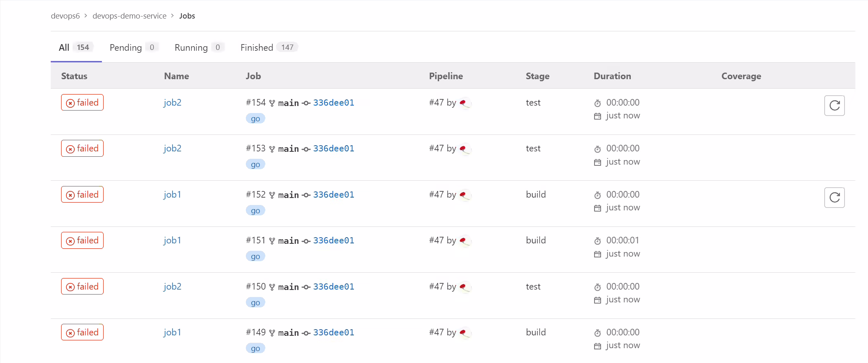
Task: Click the Duration column header
Action: click(612, 76)
